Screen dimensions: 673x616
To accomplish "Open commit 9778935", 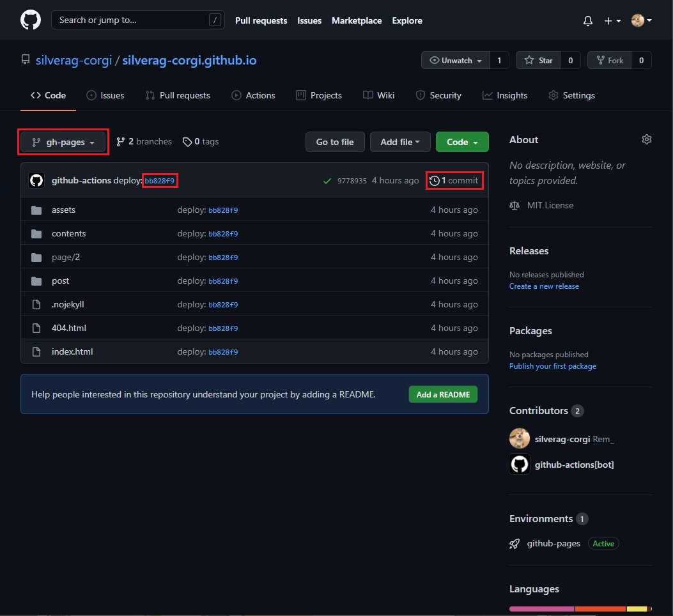I will pos(352,181).
